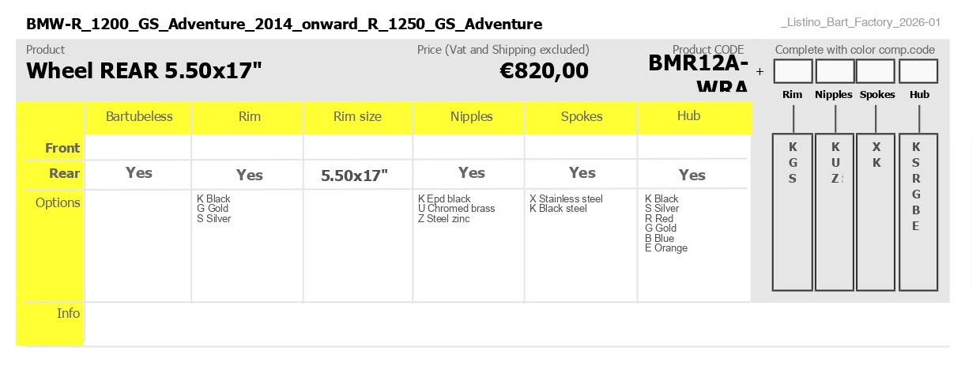Image resolution: width=980 pixels, height=374 pixels.
Task: Click the Rim color code input box
Action: click(793, 71)
